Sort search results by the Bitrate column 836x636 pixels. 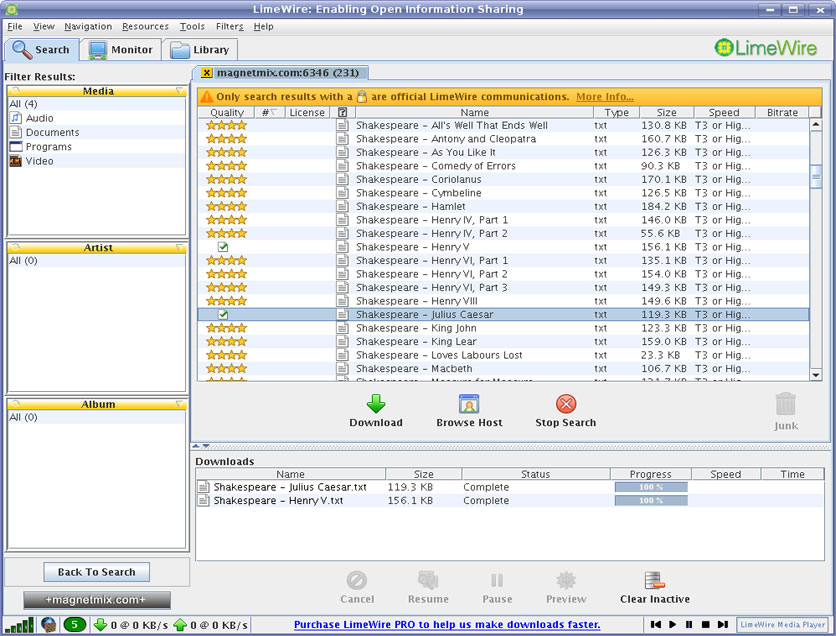point(782,112)
